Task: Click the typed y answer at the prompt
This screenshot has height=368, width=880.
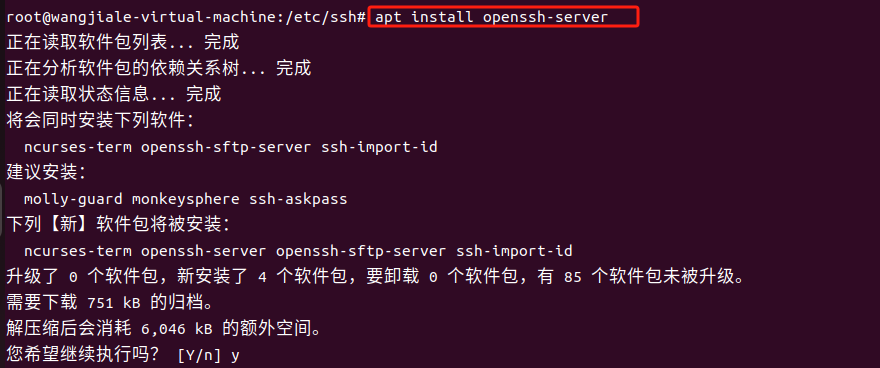Action: point(235,356)
